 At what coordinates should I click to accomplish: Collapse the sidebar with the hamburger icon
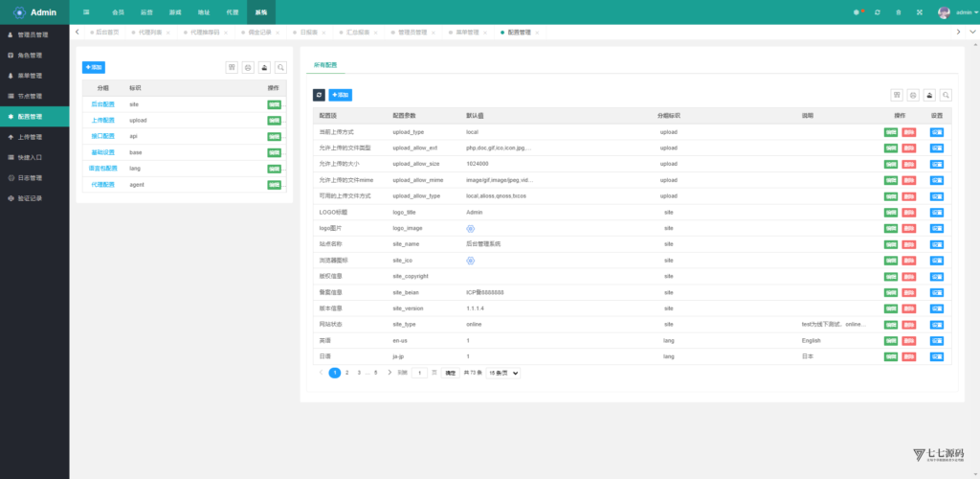(86, 11)
